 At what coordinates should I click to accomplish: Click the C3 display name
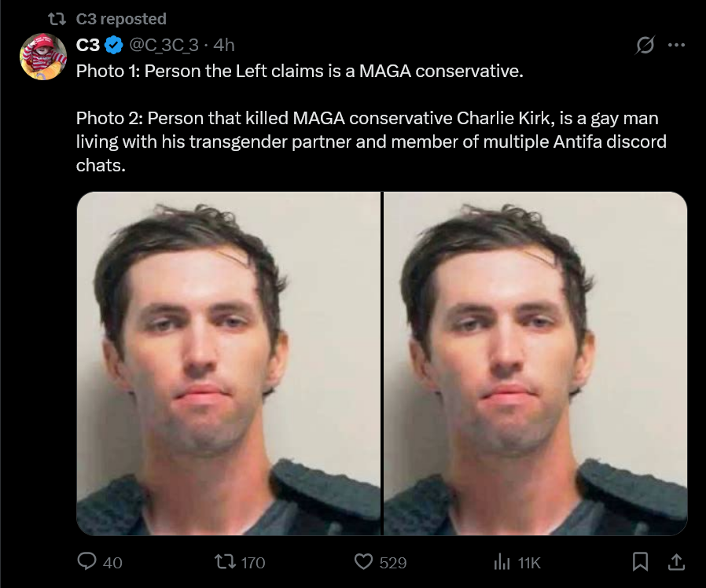pyautogui.click(x=88, y=46)
